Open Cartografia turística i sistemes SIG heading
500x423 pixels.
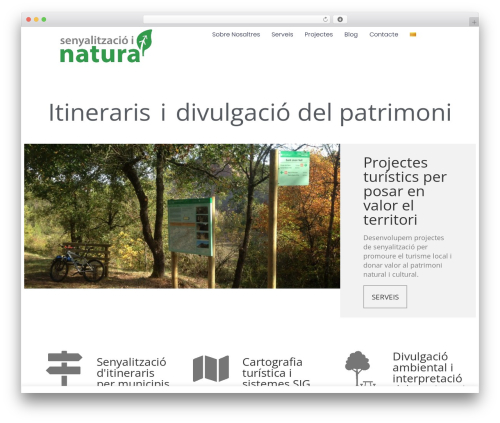[x=276, y=372]
